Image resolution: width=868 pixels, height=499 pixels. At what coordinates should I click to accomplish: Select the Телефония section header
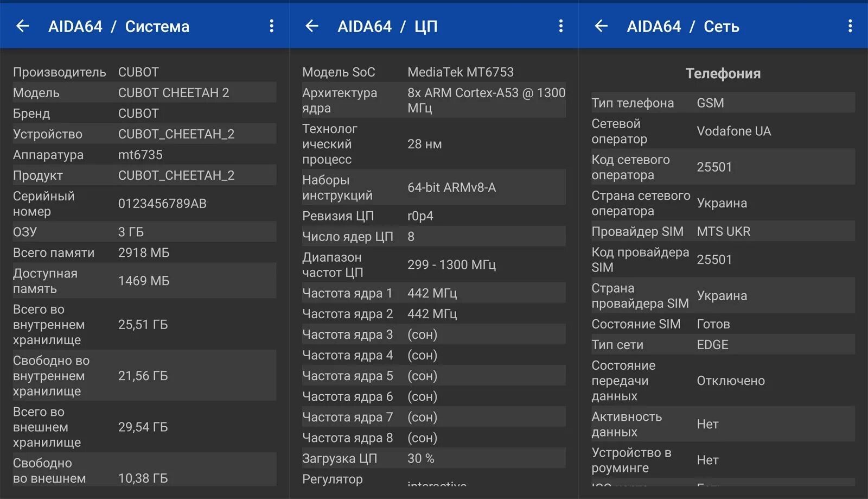723,73
